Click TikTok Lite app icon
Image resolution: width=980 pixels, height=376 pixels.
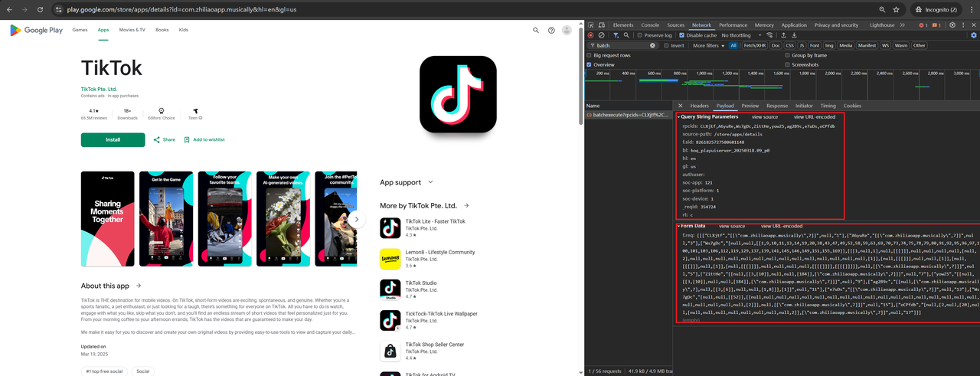[390, 227]
